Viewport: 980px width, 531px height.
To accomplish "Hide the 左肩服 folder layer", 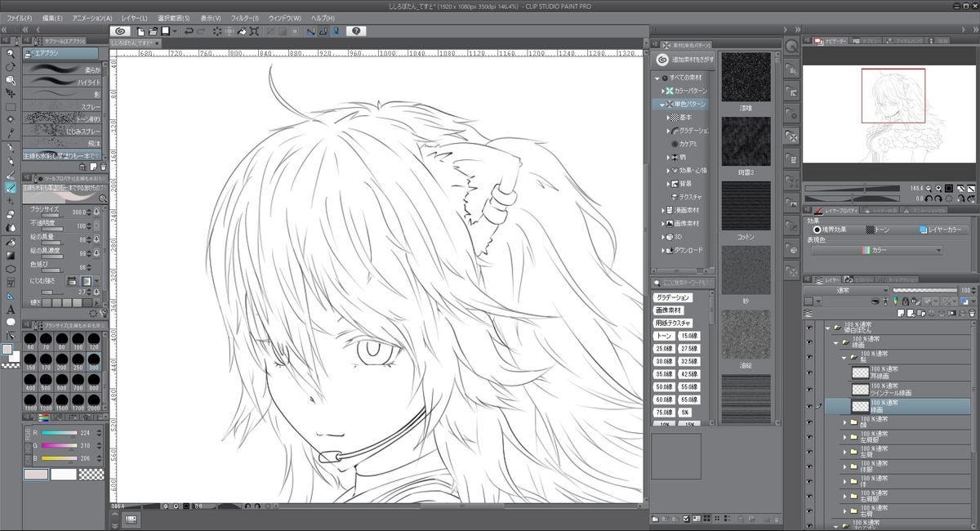I will click(x=809, y=437).
